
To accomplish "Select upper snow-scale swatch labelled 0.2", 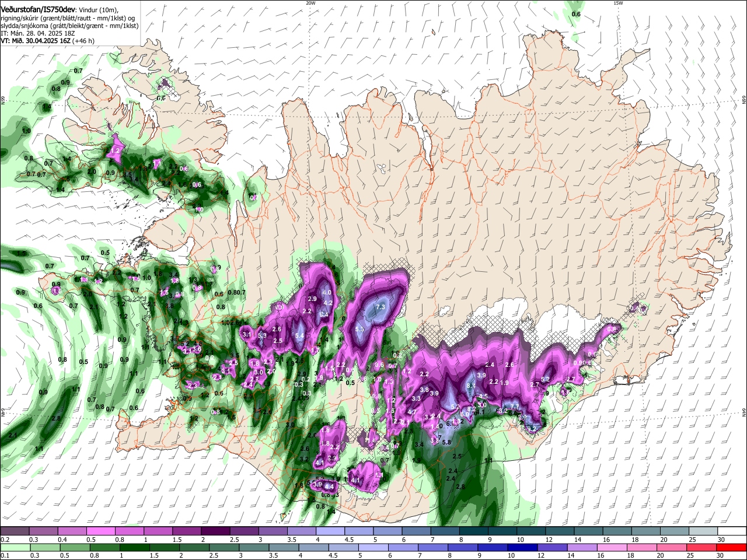I will point(15,531).
